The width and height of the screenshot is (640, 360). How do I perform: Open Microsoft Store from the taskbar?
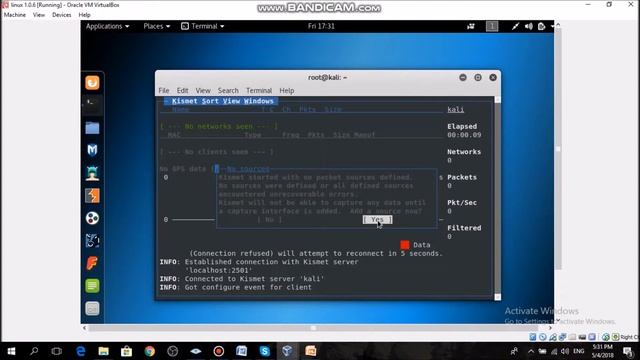tap(126, 351)
